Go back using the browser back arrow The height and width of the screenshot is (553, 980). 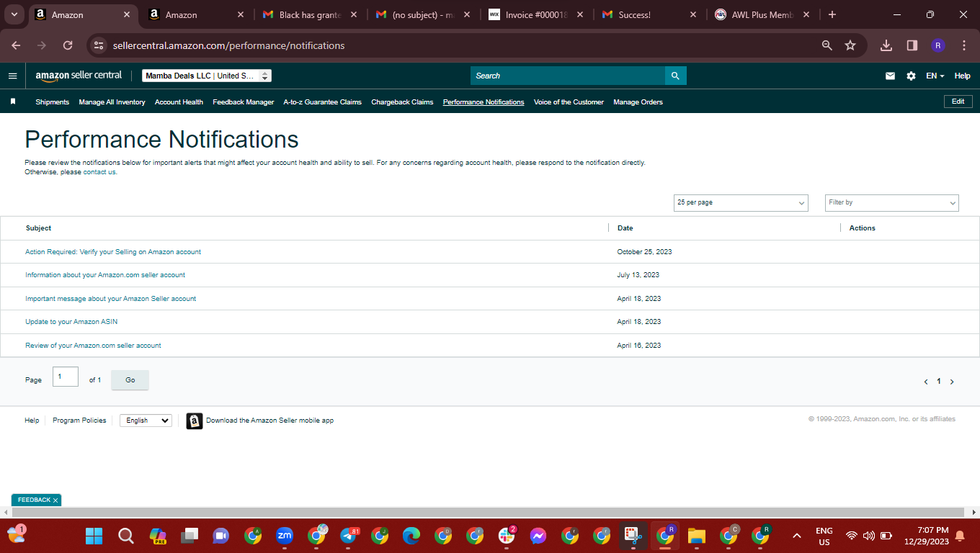tap(16, 45)
